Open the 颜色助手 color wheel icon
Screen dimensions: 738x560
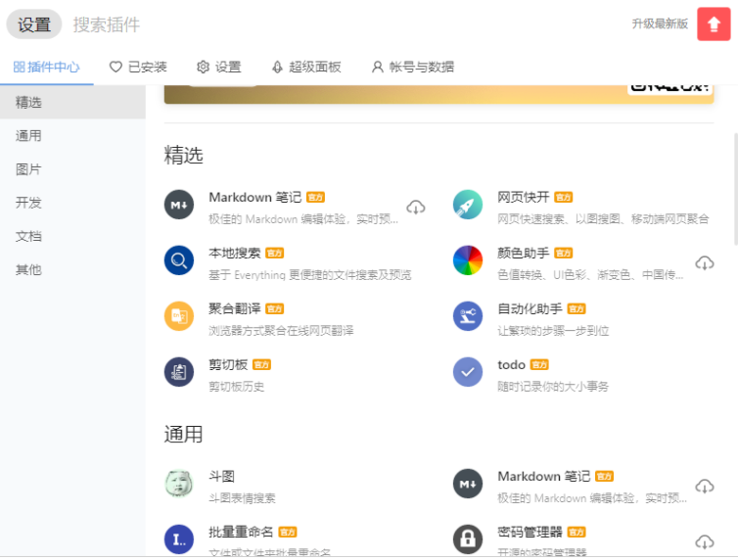click(468, 260)
